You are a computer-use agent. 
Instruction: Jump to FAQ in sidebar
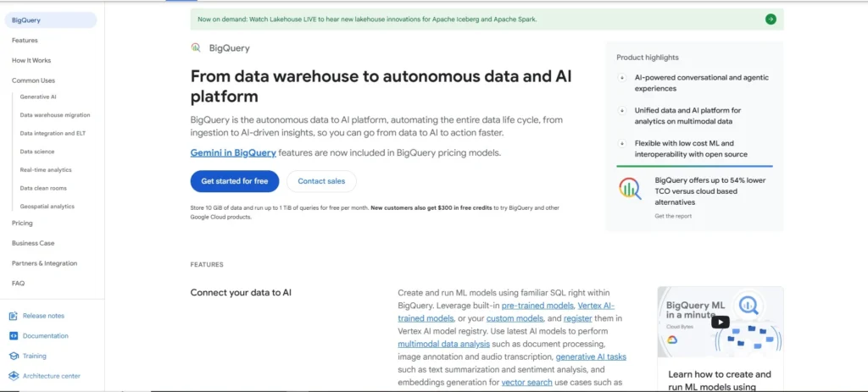click(19, 283)
